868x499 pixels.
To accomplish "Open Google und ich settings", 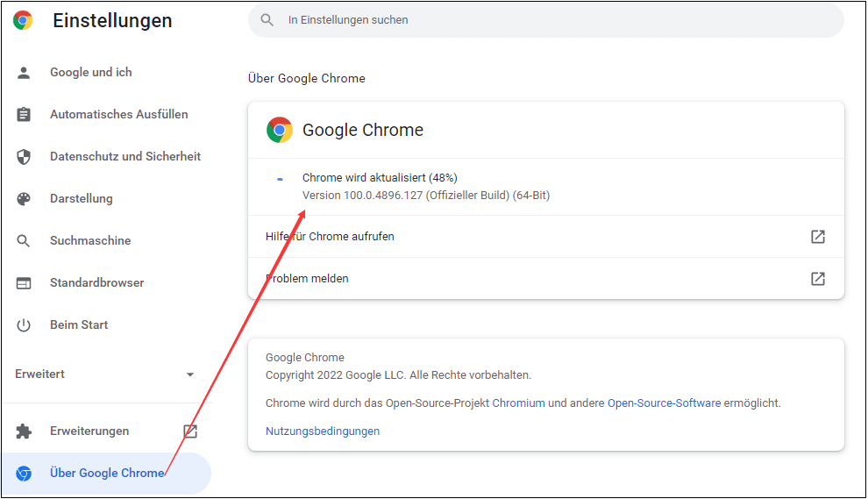I will click(91, 72).
